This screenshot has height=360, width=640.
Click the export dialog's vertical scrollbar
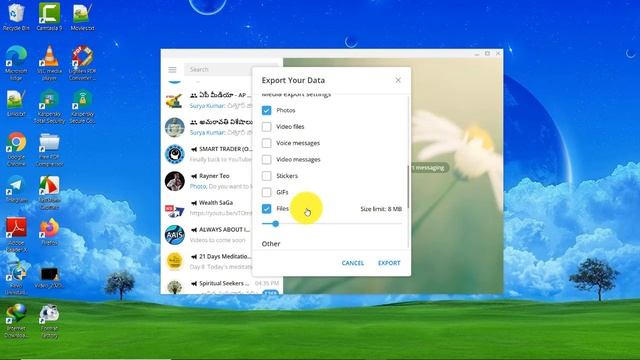(x=408, y=187)
